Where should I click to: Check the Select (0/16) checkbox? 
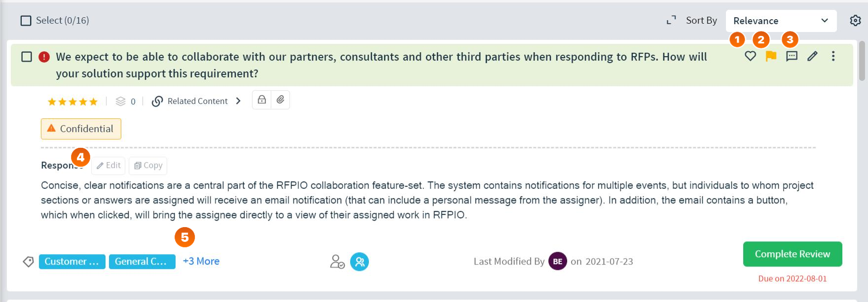click(26, 21)
